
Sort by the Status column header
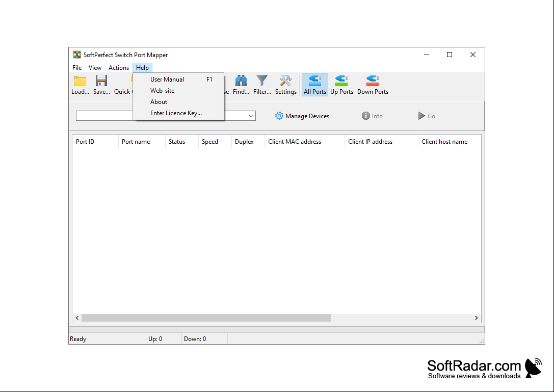(181, 142)
